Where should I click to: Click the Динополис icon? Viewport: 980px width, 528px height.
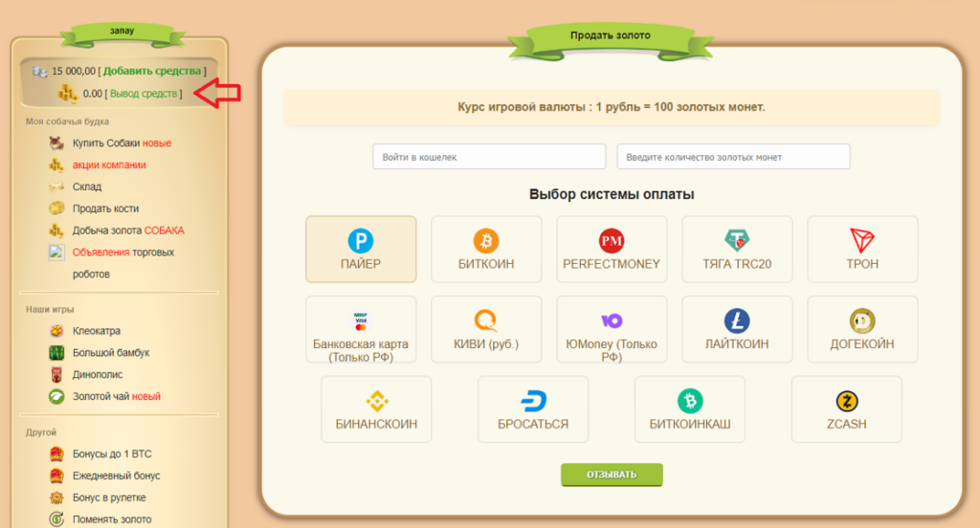pyautogui.click(x=56, y=375)
